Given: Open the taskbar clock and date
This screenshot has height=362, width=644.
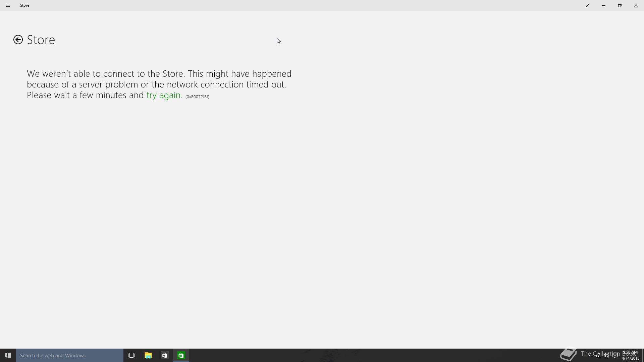Looking at the screenshot, I should click(630, 355).
